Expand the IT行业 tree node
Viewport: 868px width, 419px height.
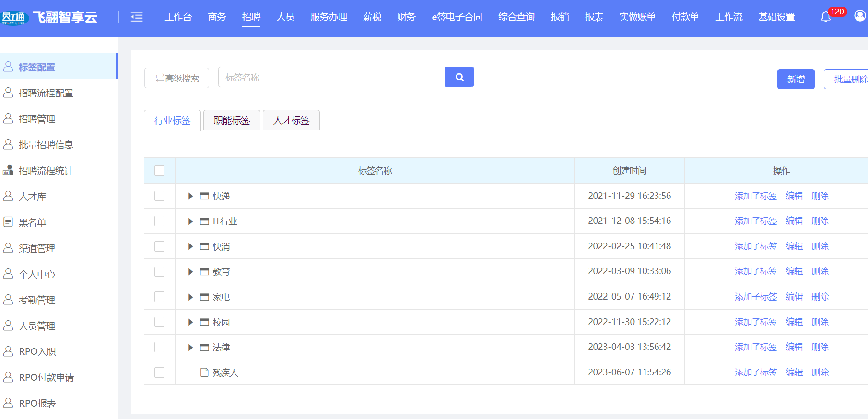190,221
